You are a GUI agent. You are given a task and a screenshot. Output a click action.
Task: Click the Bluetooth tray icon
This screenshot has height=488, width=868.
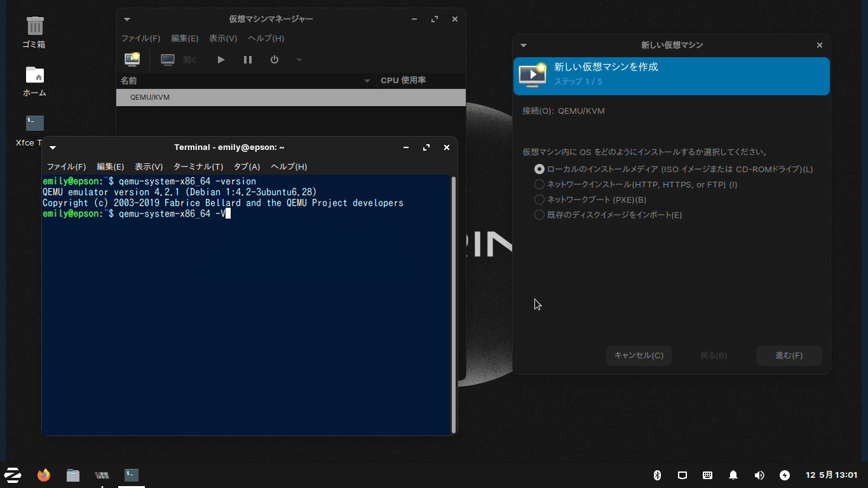point(658,475)
